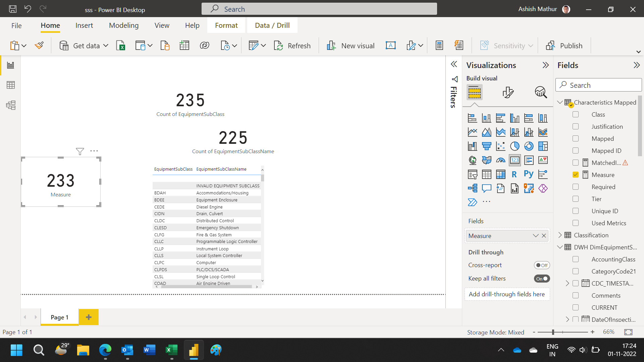The height and width of the screenshot is (362, 644).
Task: Check the Tier field checkbox
Action: 576,199
